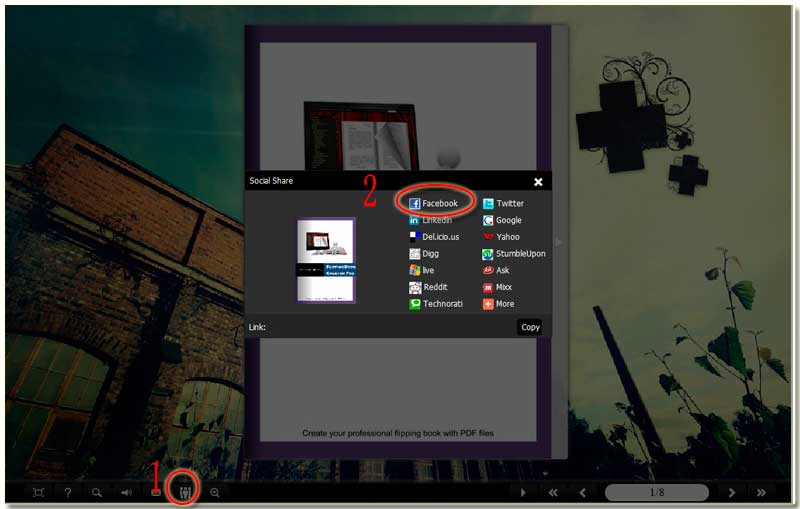The height and width of the screenshot is (509, 800).
Task: Jump to last page double arrow
Action: [761, 492]
